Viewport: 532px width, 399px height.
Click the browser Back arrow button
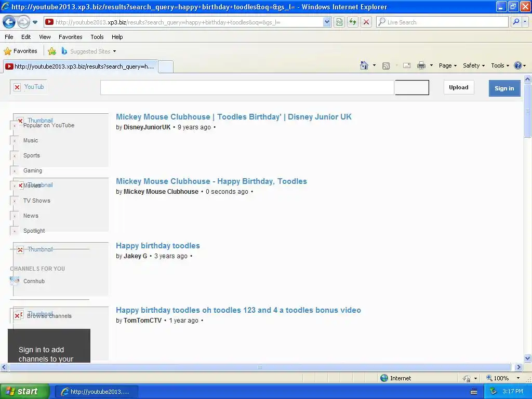(9, 22)
